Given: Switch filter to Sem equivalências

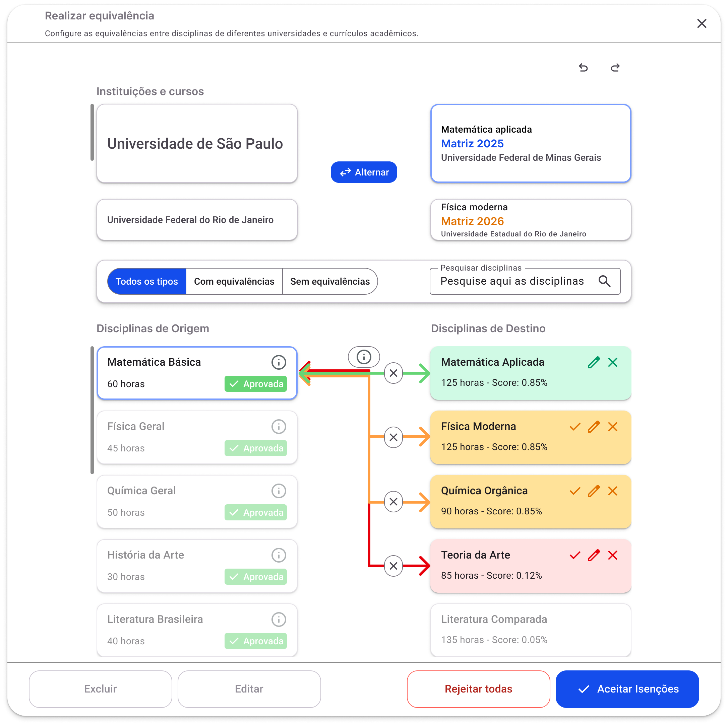Looking at the screenshot, I should pyautogui.click(x=330, y=281).
